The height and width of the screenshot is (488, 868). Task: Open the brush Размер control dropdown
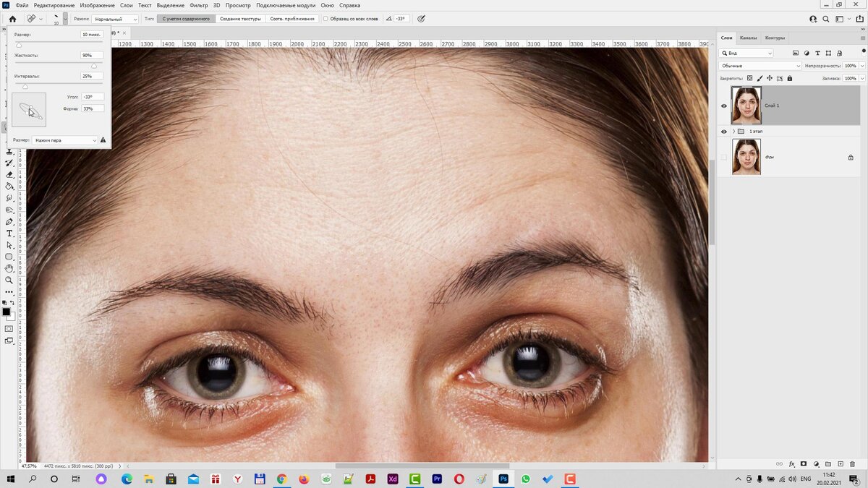[65, 140]
